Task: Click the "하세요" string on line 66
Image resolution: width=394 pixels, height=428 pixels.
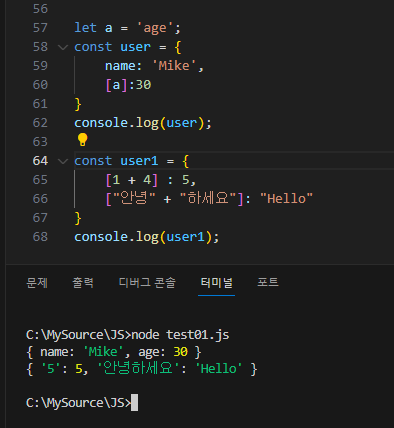Action: coord(208,199)
